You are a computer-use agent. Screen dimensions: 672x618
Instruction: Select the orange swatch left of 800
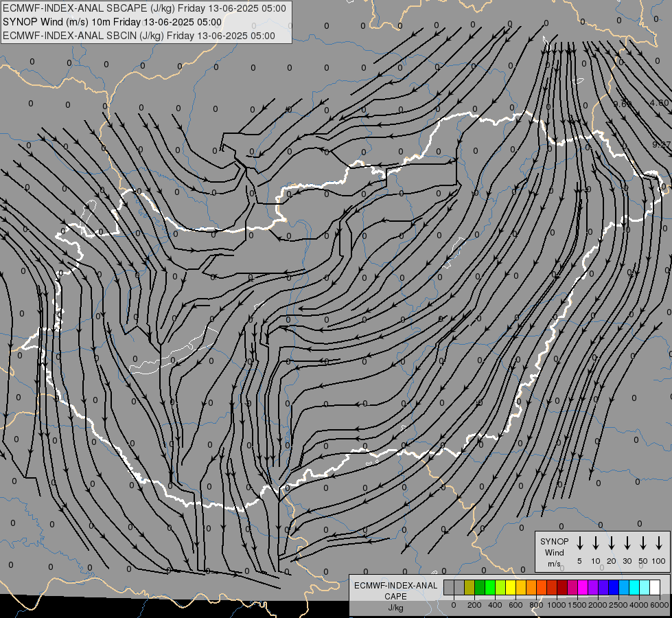531,587
